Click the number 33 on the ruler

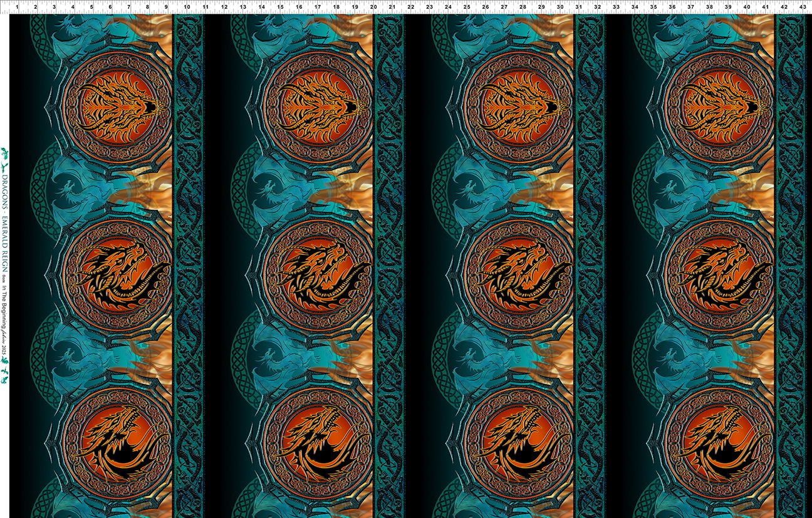(616, 7)
